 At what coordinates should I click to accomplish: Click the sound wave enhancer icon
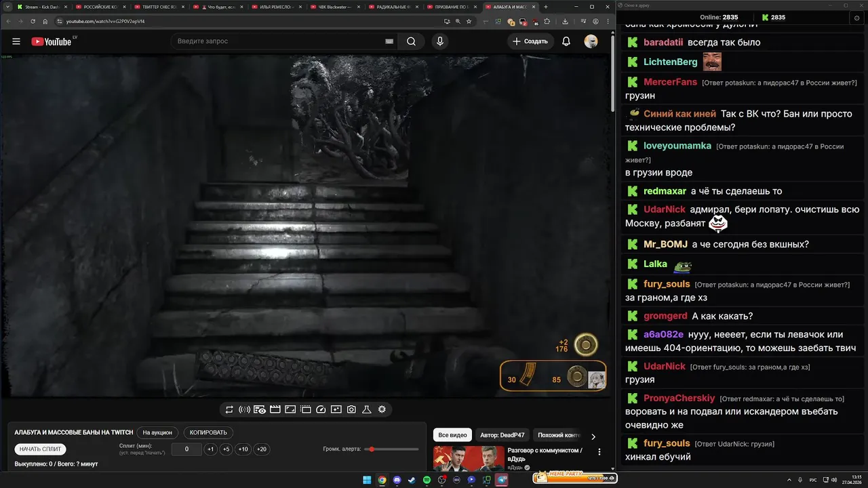pos(245,409)
